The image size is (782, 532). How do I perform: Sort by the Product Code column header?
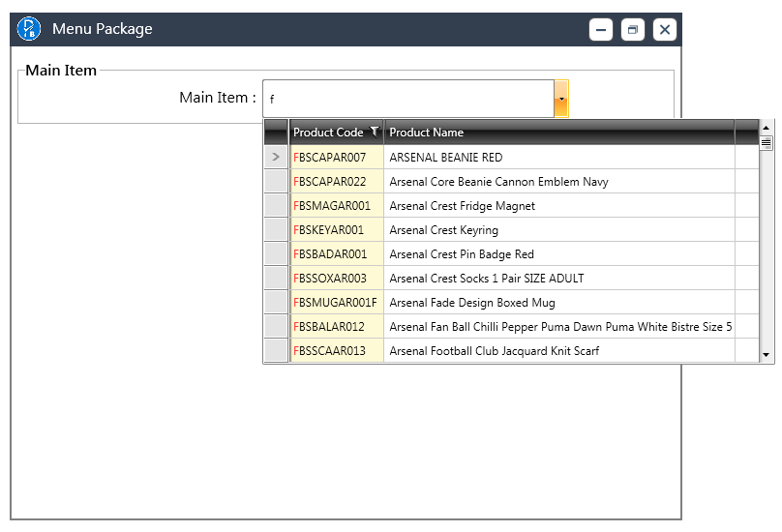point(328,133)
